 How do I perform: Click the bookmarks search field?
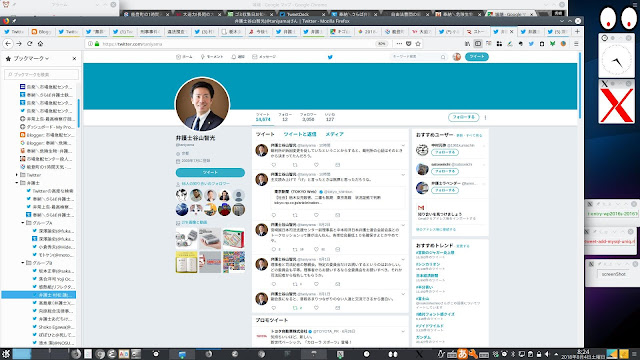click(x=42, y=74)
